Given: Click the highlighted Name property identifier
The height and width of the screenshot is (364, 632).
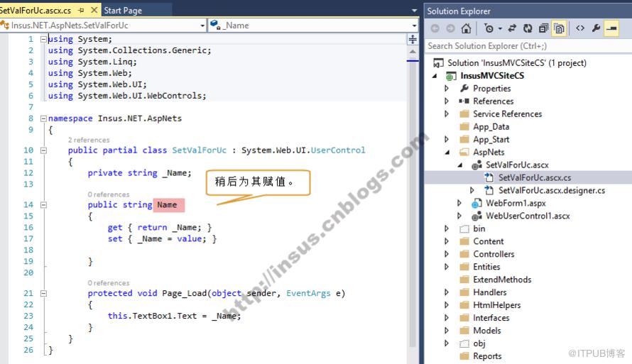Looking at the screenshot, I should (168, 205).
